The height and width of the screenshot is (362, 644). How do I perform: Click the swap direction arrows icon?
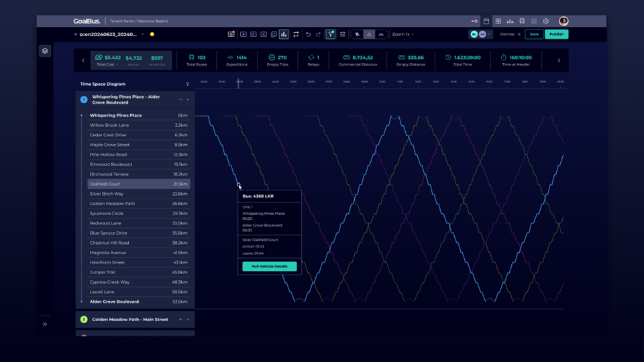tap(296, 34)
